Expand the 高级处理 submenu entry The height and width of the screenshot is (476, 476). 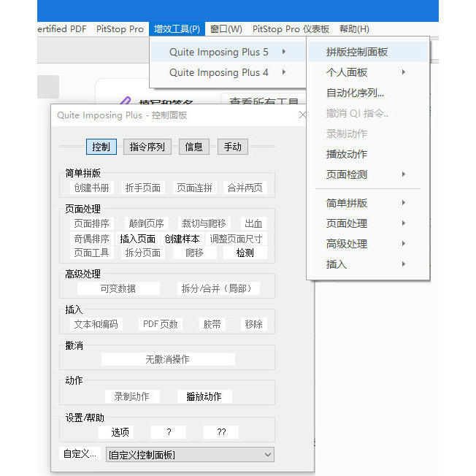(368, 243)
